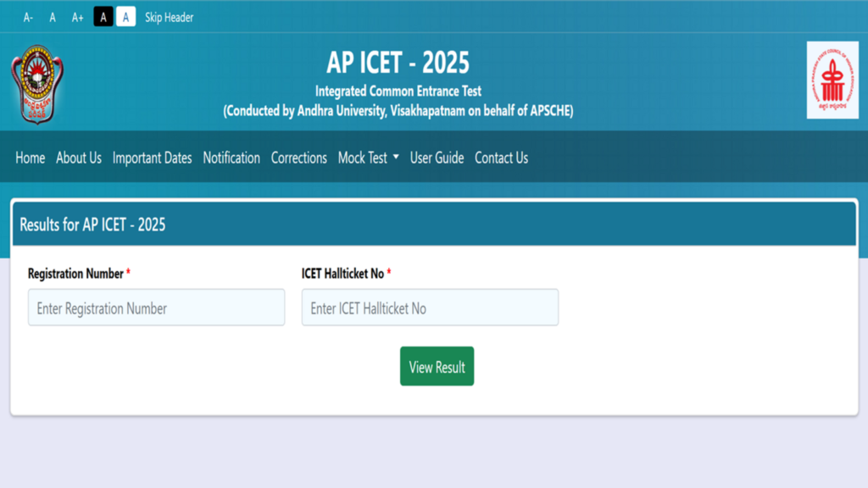868x488 pixels.
Task: Click the APSCHE council logo
Action: (832, 80)
